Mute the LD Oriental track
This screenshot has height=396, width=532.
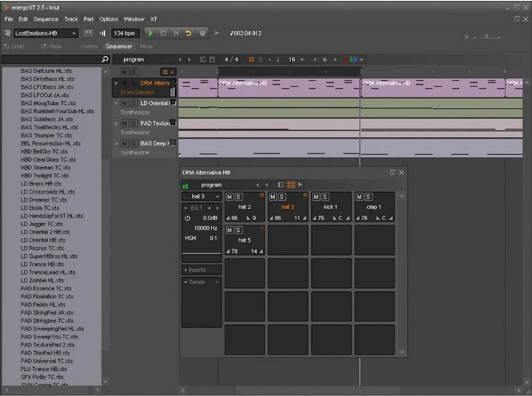[125, 103]
